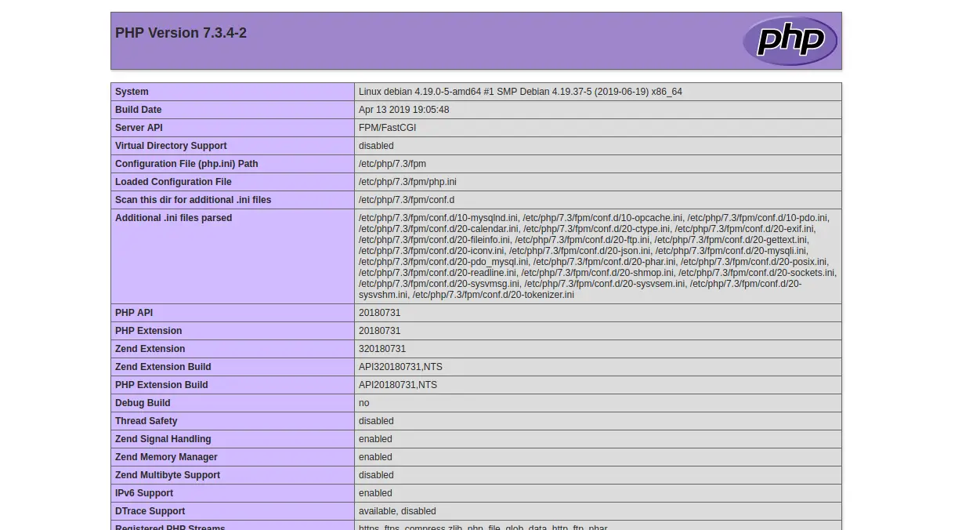Select the 'Build Date' label cell
The height and width of the screenshot is (530, 980).
[233, 110]
